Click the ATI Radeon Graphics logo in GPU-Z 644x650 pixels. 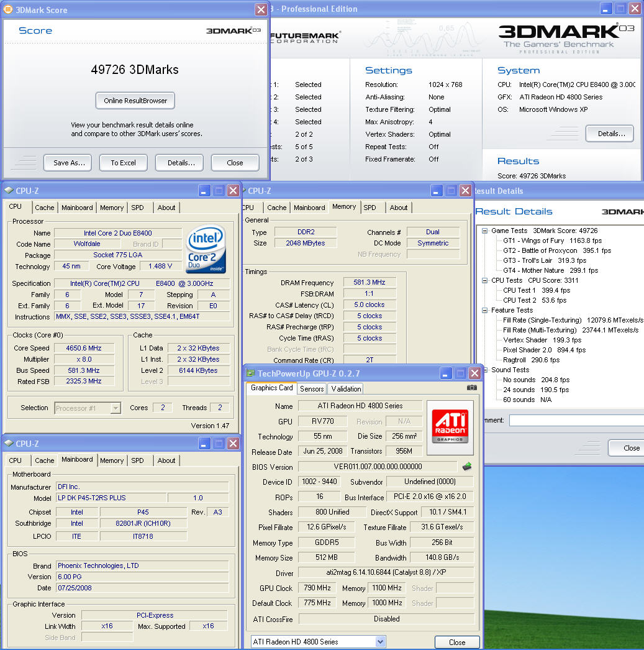(450, 427)
